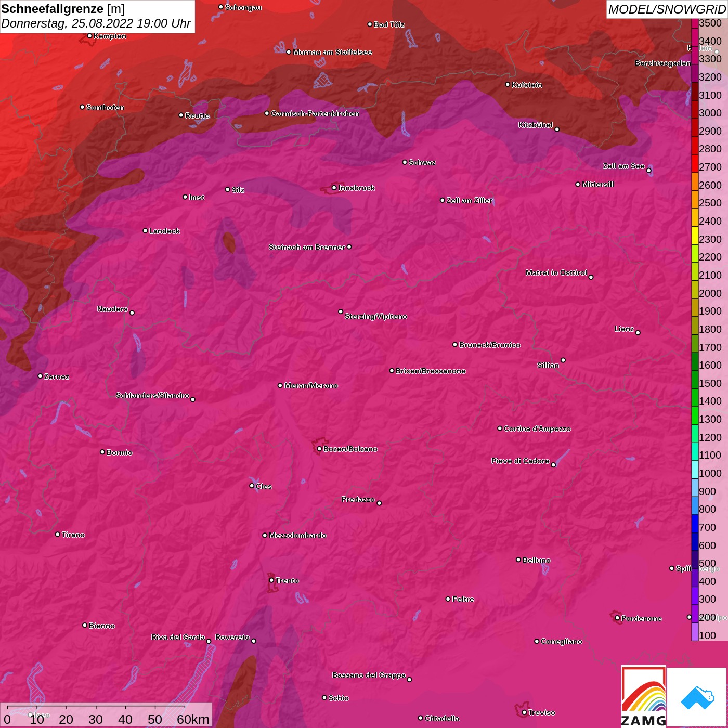This screenshot has height=728, width=728.
Task: Click the Trento city label
Action: (287, 580)
